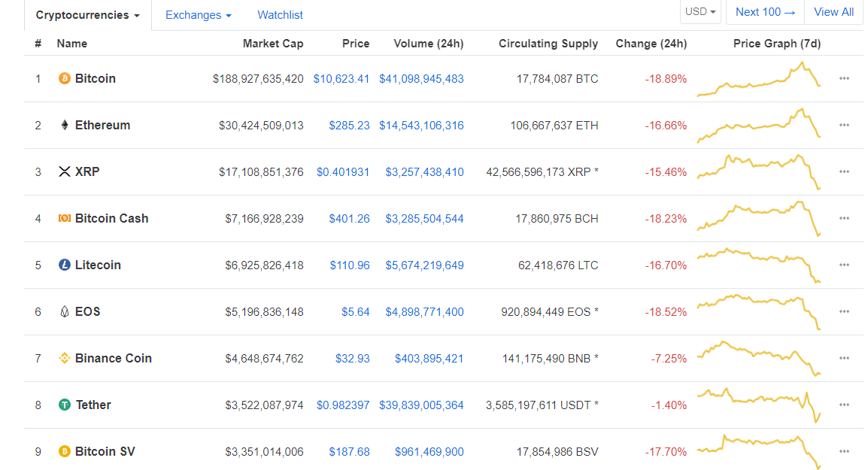Open the USD currency selector
Viewport: 868px width, 470px height.
pos(700,11)
